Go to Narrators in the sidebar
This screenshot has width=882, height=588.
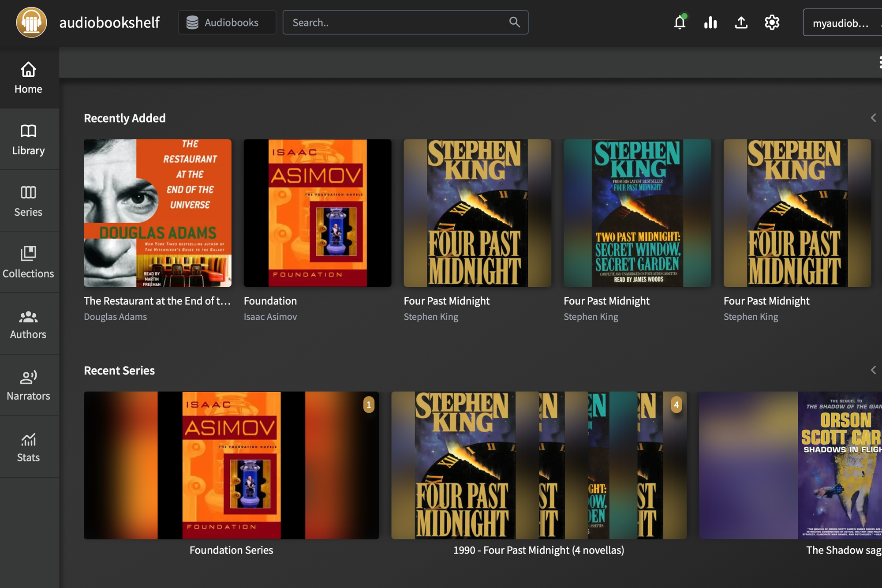coord(28,385)
